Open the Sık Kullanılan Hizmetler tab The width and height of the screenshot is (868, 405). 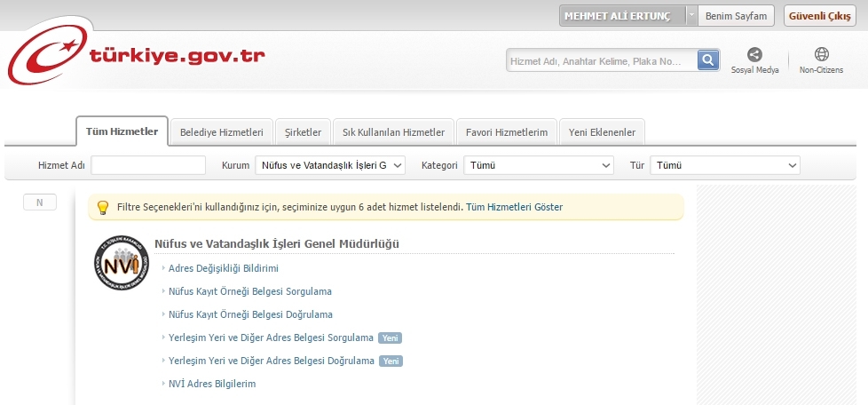click(393, 132)
